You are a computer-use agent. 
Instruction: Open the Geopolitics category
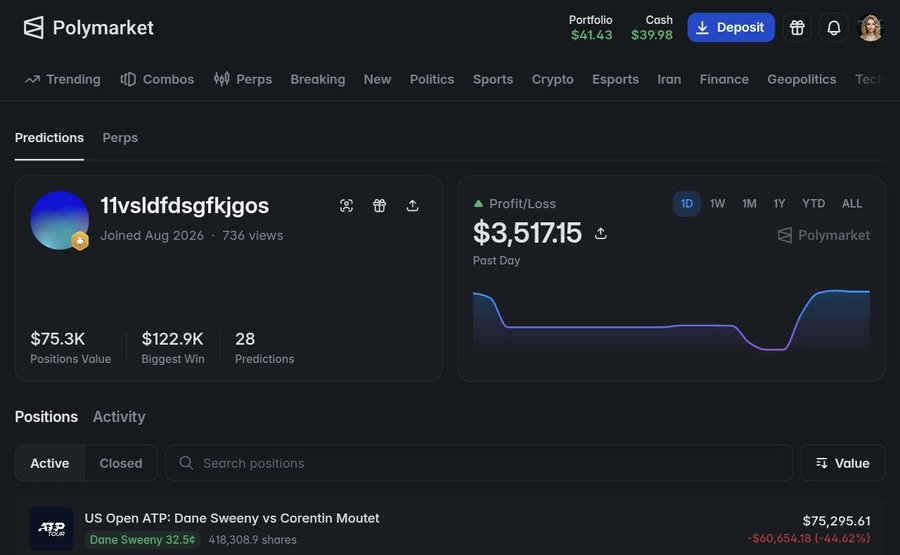click(801, 79)
